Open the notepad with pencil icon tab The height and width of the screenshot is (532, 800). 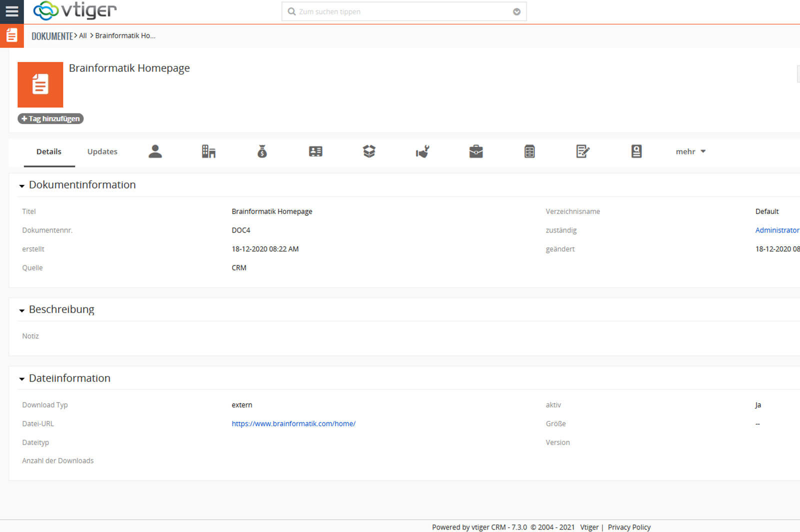(x=582, y=151)
